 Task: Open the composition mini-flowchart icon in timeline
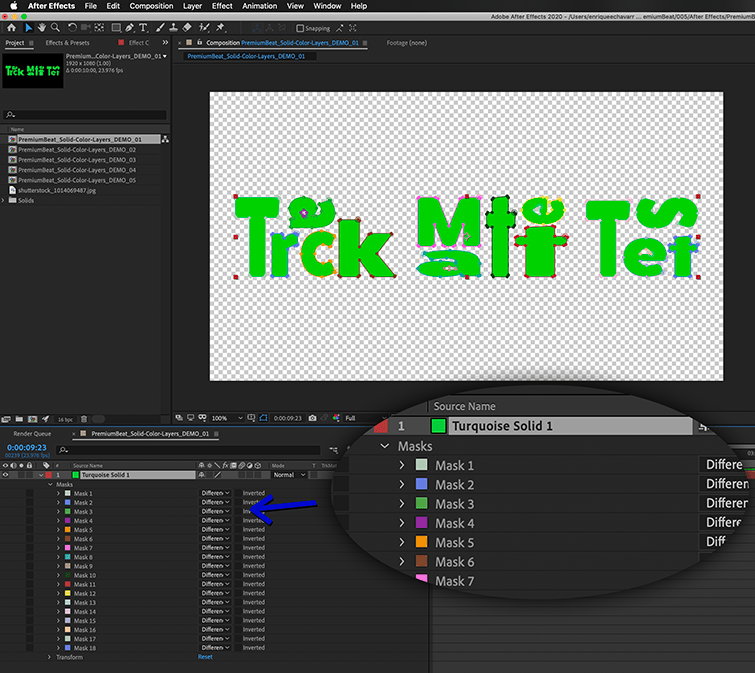click(x=334, y=450)
